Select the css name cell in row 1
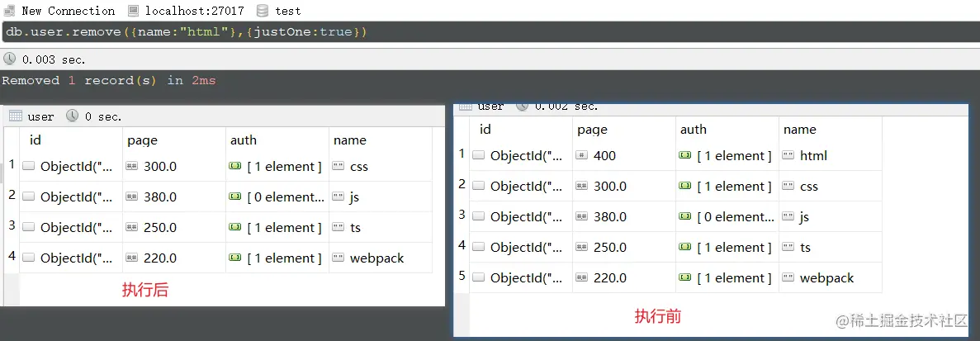 pos(380,166)
